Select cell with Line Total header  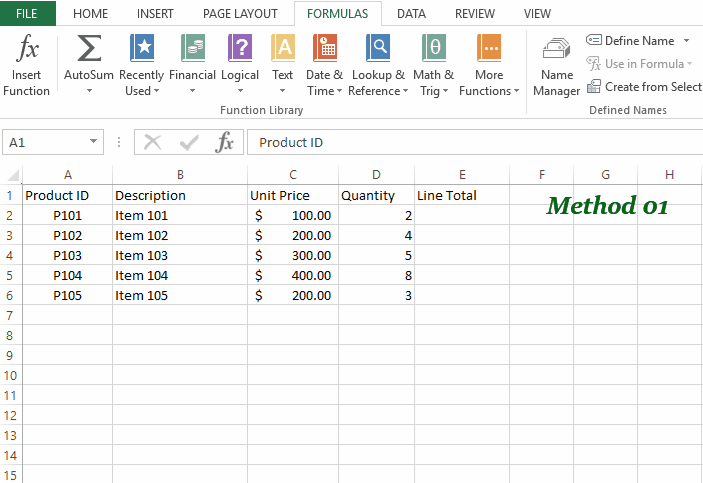pos(462,196)
